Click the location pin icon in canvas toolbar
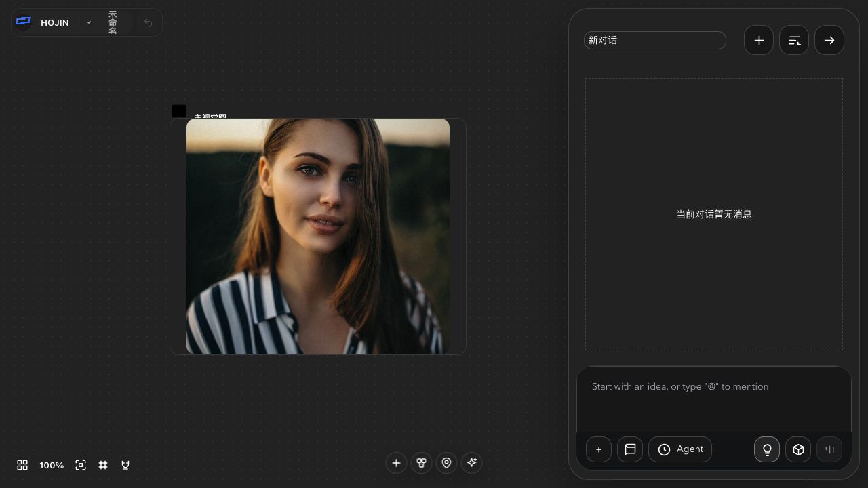The height and width of the screenshot is (488, 868). [x=446, y=463]
